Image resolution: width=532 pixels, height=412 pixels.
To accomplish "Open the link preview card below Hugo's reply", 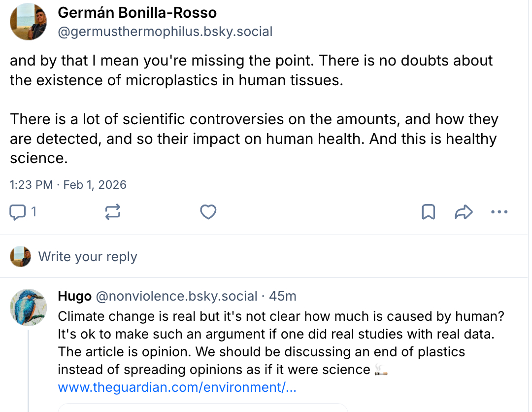I will (x=203, y=408).
